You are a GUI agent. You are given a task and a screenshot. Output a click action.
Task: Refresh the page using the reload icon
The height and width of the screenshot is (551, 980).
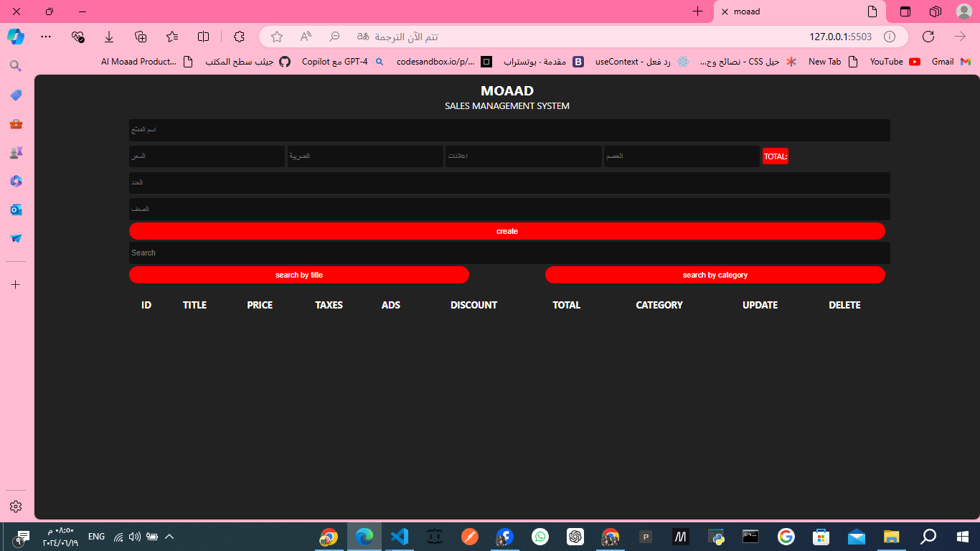tap(928, 37)
